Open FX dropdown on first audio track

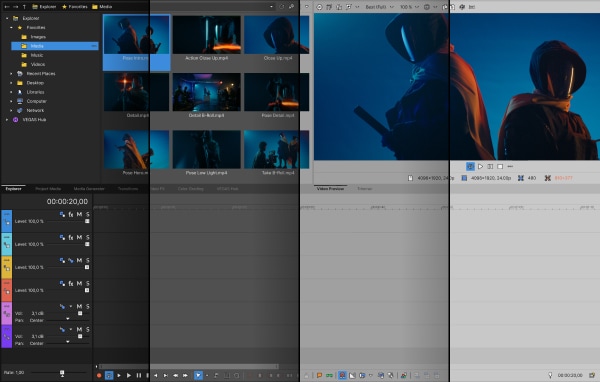[71, 307]
